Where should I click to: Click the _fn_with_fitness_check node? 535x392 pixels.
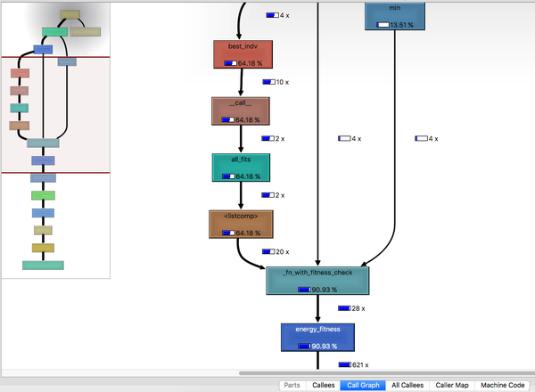[x=317, y=281]
